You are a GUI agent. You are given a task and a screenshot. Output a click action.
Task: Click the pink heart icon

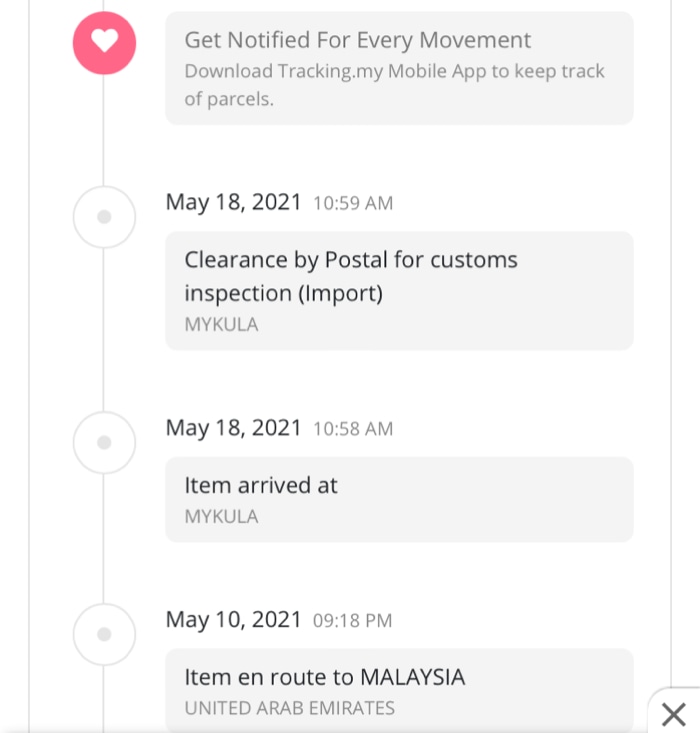pyautogui.click(x=104, y=41)
